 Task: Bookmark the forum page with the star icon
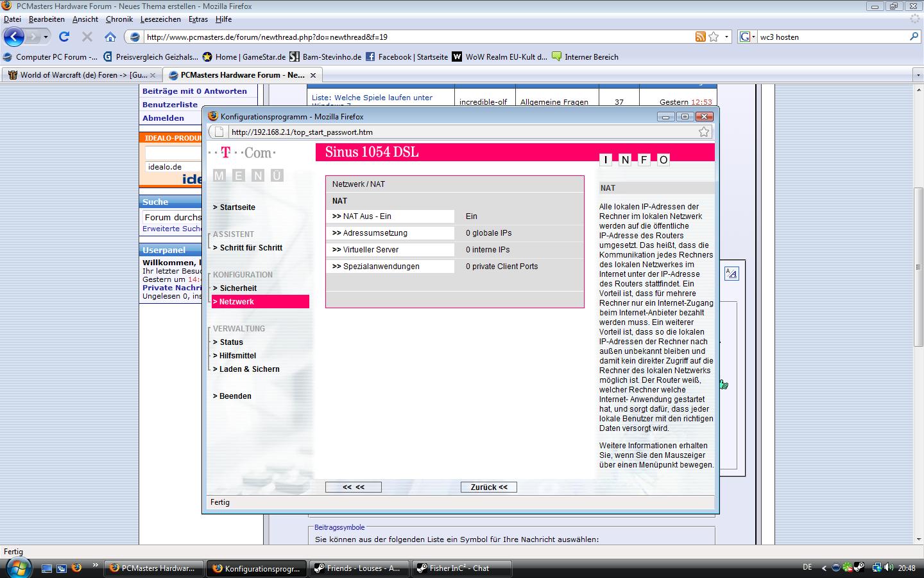[x=714, y=37]
